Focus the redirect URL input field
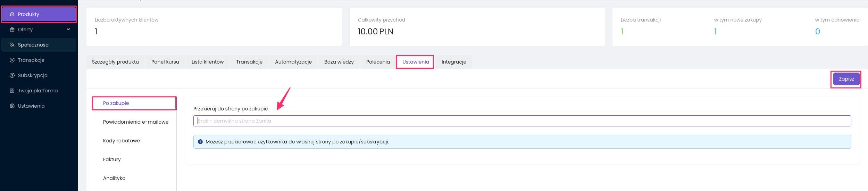 pyautogui.click(x=522, y=121)
